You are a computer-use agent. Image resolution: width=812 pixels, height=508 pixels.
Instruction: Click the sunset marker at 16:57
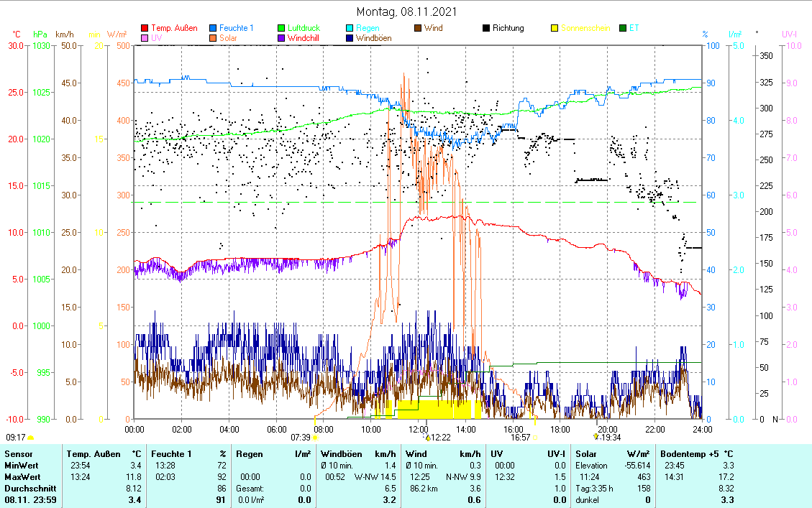[x=535, y=437]
